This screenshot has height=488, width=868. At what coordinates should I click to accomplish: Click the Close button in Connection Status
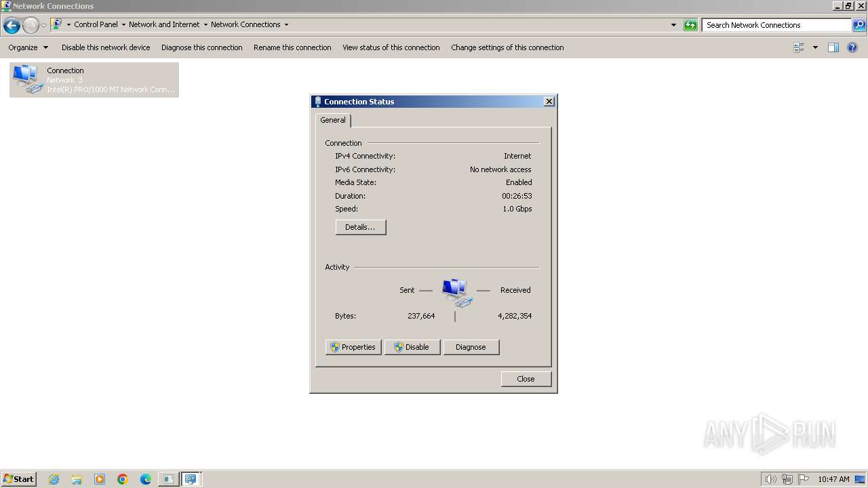(526, 379)
